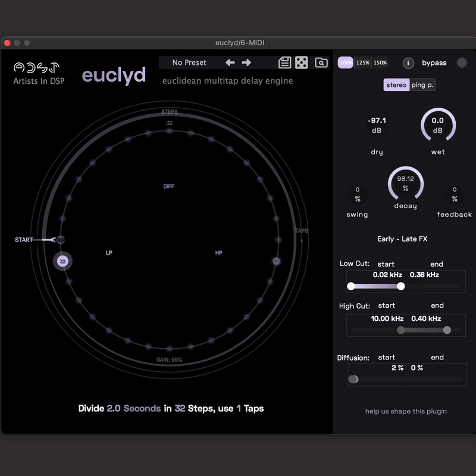Screen dimensions: 476x476
Task: Click the 0.40 kHz high cut value
Action: (x=426, y=319)
